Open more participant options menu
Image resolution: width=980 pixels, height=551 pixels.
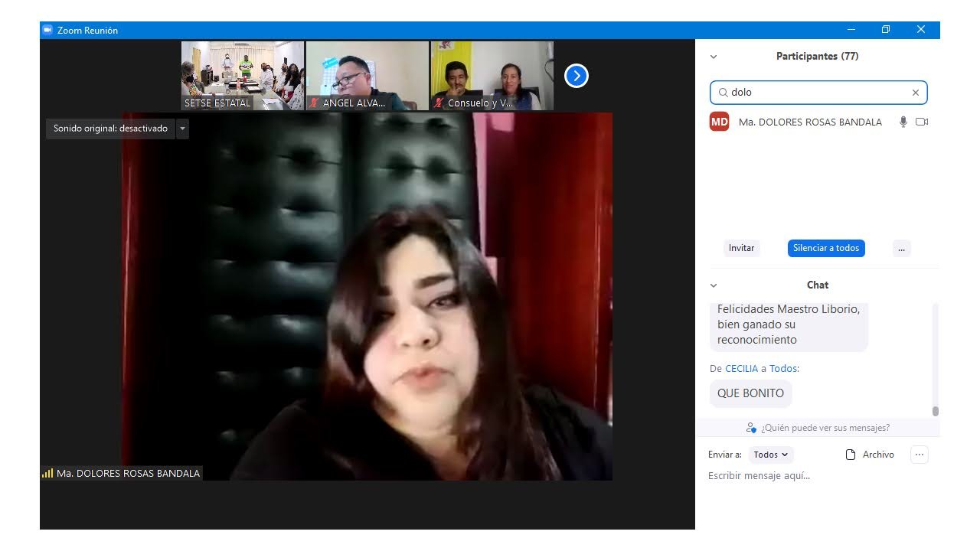(x=901, y=248)
